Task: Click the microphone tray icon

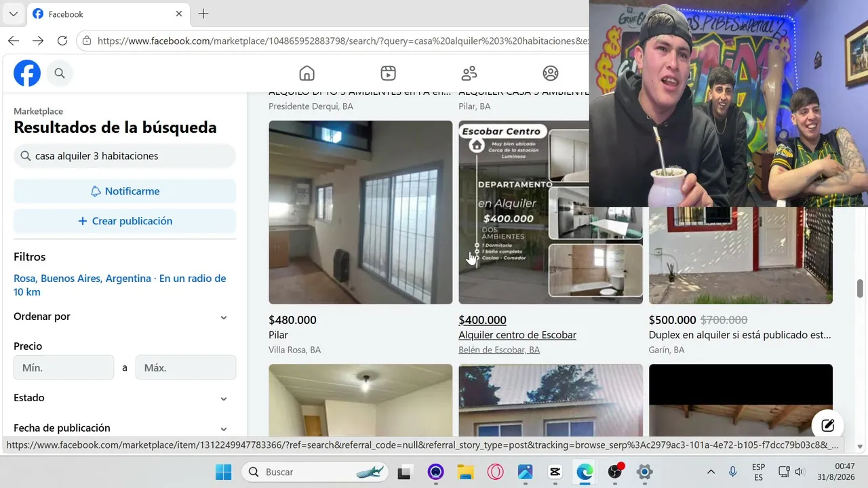Action: pos(733,472)
